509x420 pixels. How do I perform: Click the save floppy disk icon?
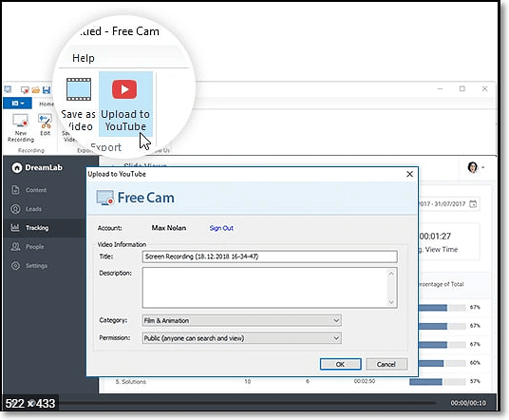click(x=47, y=90)
